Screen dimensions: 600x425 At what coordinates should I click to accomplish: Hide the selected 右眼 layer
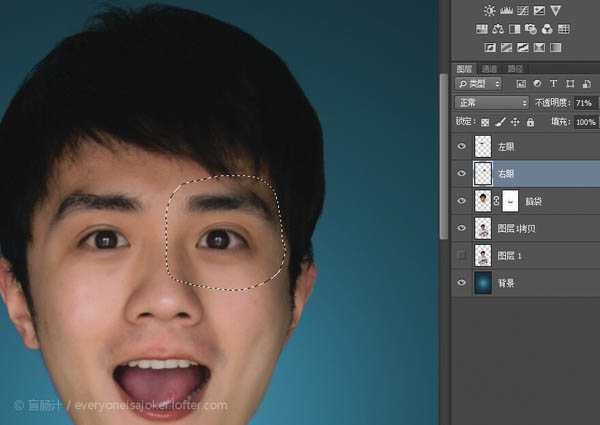(x=461, y=173)
